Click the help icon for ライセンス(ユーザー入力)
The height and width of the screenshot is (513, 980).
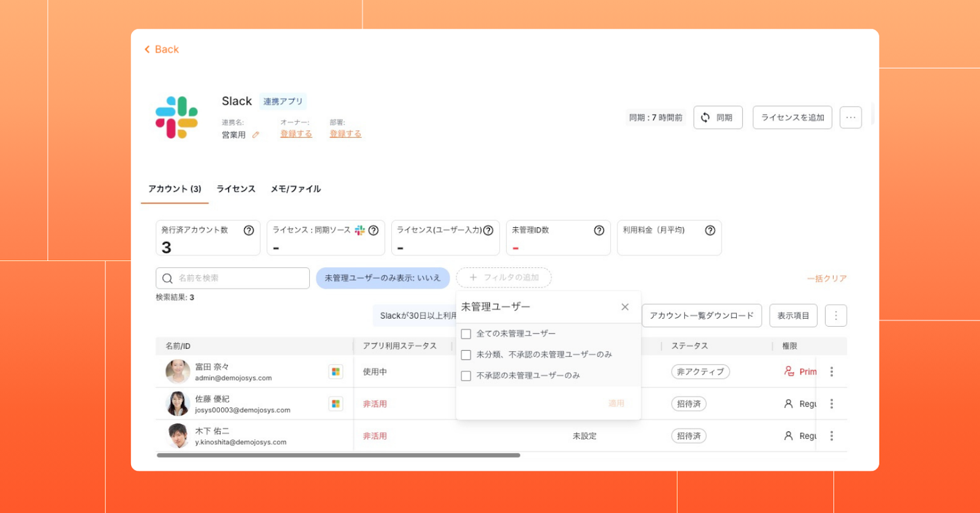[488, 230]
